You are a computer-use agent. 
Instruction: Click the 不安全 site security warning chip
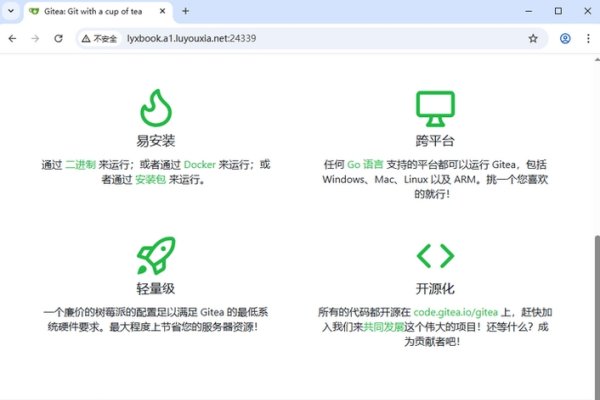(x=100, y=38)
